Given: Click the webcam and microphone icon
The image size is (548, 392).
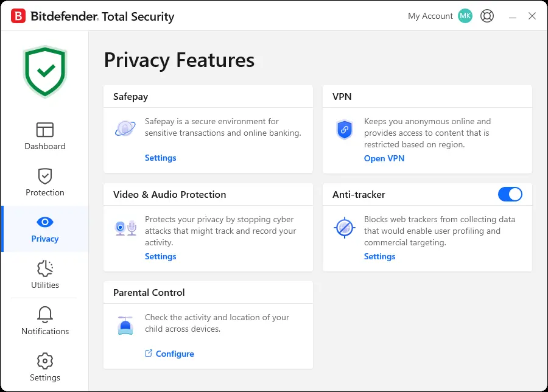Looking at the screenshot, I should [x=125, y=228].
